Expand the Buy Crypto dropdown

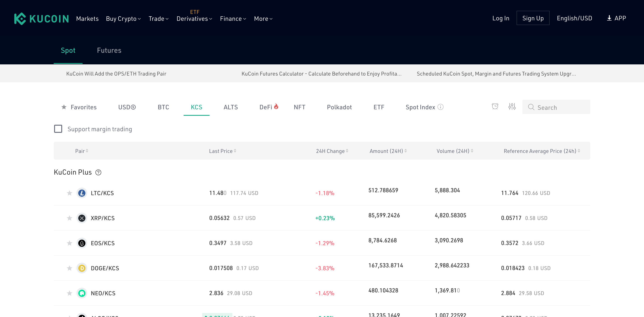coord(123,19)
